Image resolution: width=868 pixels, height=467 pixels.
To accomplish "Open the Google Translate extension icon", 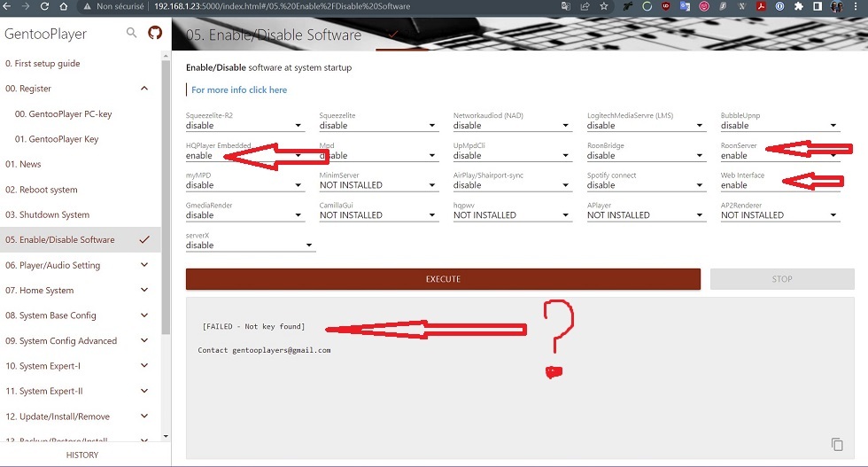I will tap(685, 6).
